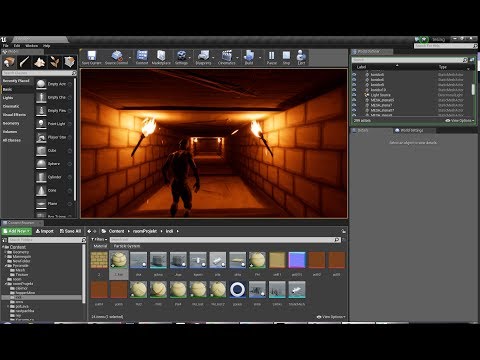Pick the Cylinder icon in Place panel
480x360 pixels.
pyautogui.click(x=41, y=177)
